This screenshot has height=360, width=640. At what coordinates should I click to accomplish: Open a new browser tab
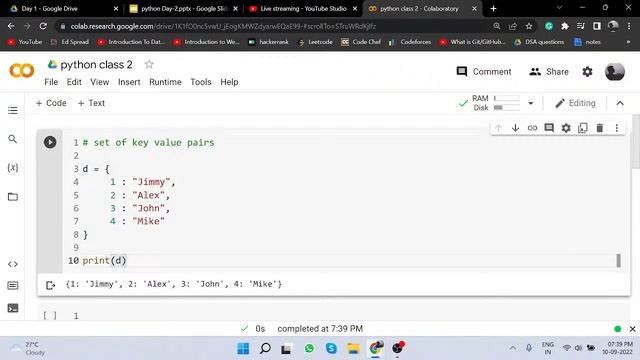[x=493, y=8]
